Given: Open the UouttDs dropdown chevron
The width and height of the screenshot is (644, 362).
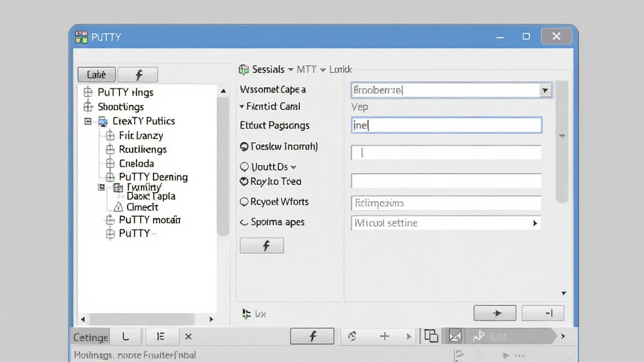Looking at the screenshot, I should 293,167.
